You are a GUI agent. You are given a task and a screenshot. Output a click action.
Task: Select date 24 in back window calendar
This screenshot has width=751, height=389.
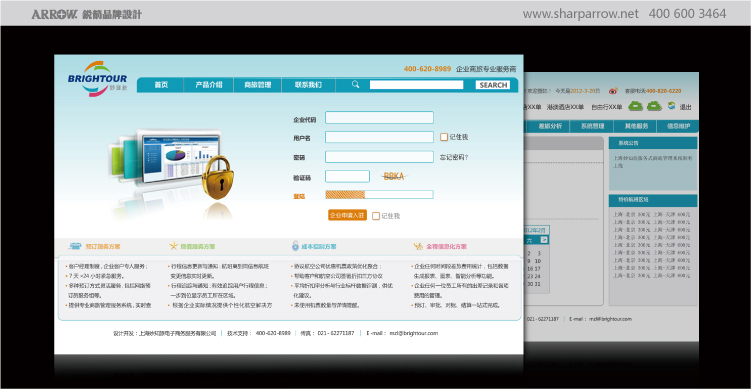click(x=538, y=276)
